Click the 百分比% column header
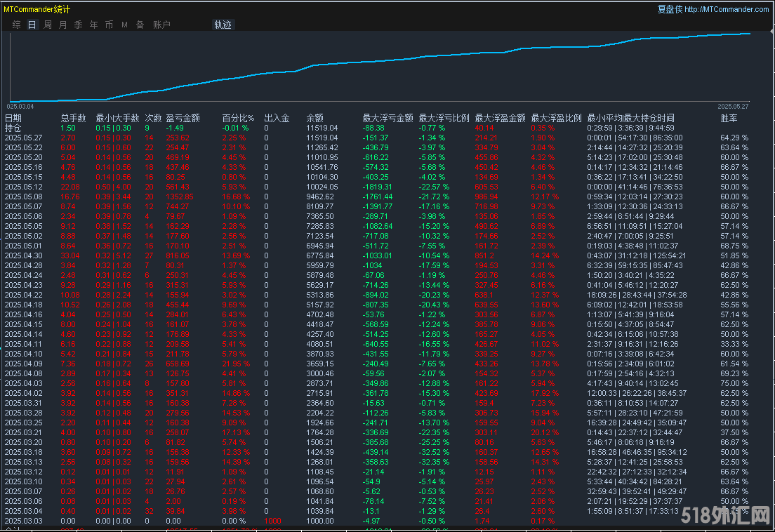This screenshot has width=775, height=532. coord(238,118)
